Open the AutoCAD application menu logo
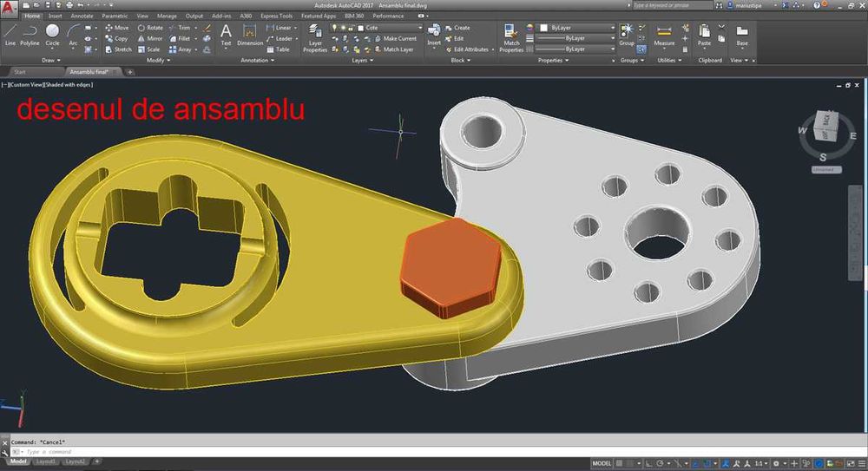The width and height of the screenshot is (868, 471). click(9, 8)
